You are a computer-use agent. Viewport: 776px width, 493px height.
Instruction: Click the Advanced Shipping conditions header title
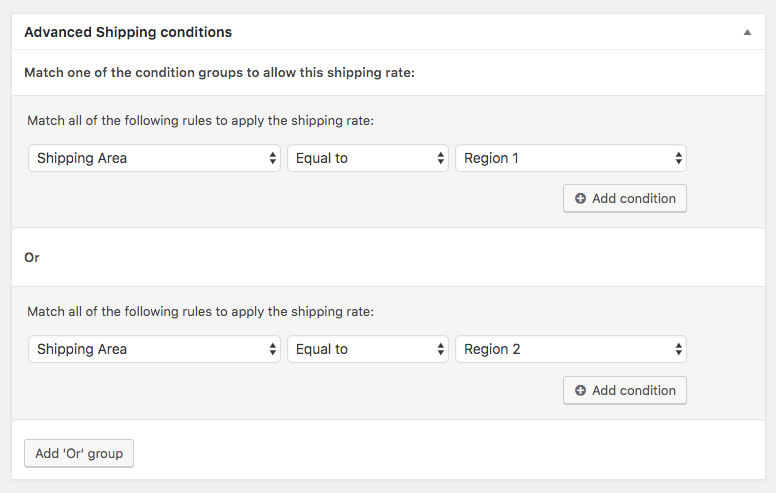click(128, 32)
